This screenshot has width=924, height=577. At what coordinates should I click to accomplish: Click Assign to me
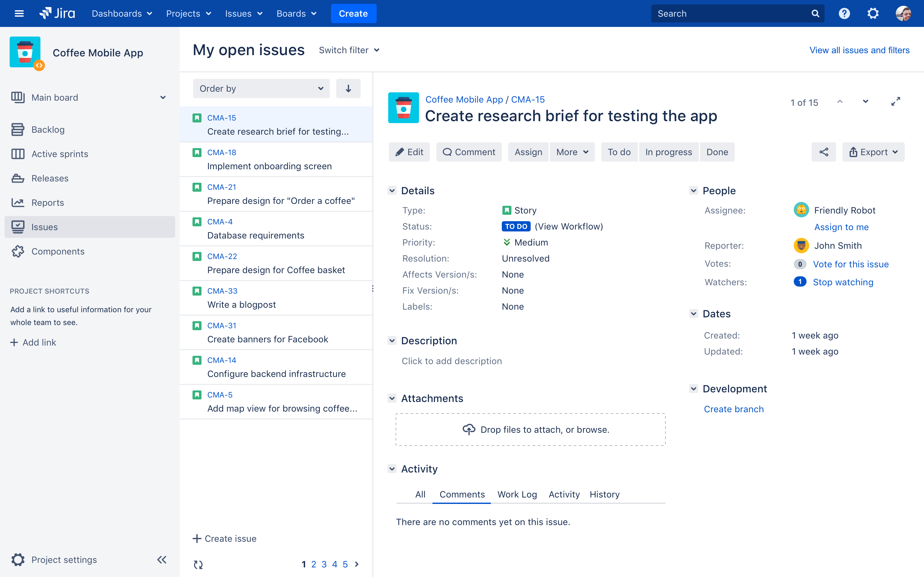[x=842, y=227]
